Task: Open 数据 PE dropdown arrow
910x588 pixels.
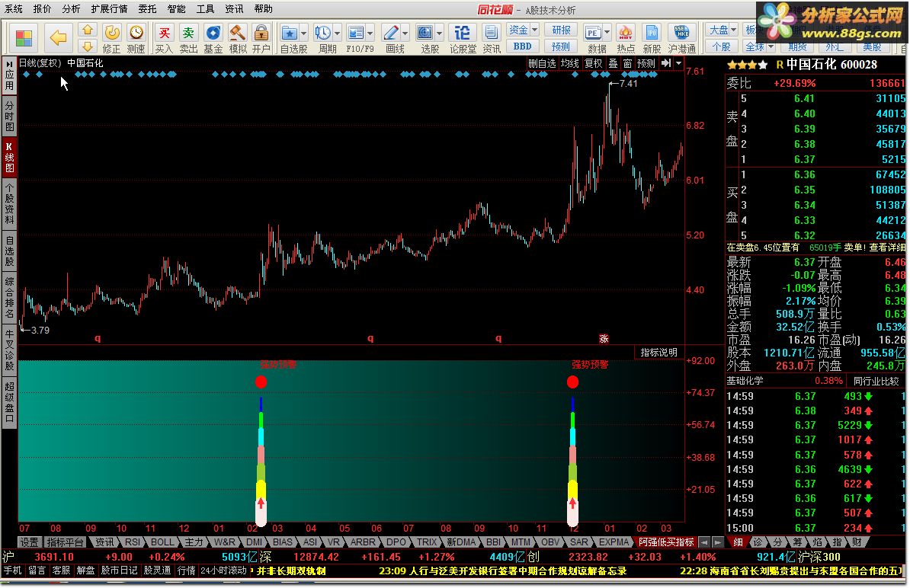Action: [607, 33]
